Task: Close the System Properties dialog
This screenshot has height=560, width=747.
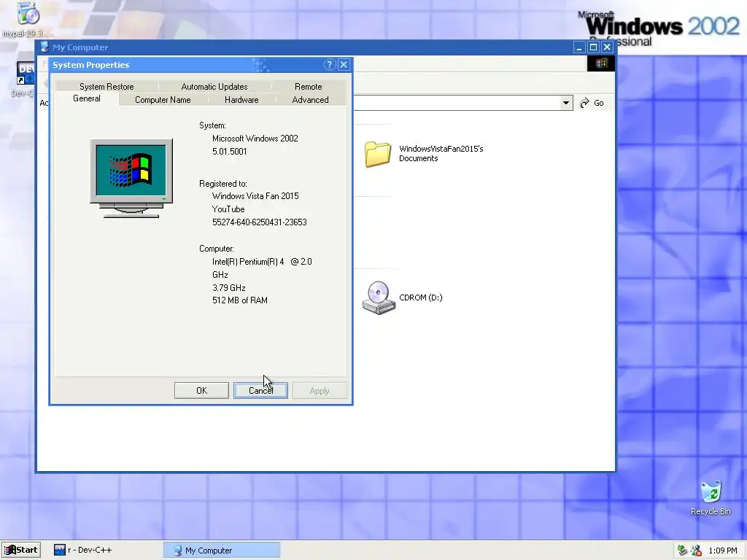Action: [x=344, y=65]
